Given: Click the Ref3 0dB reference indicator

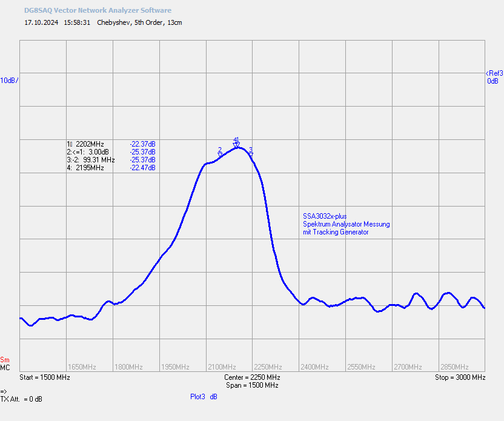Looking at the screenshot, I should pyautogui.click(x=494, y=77).
